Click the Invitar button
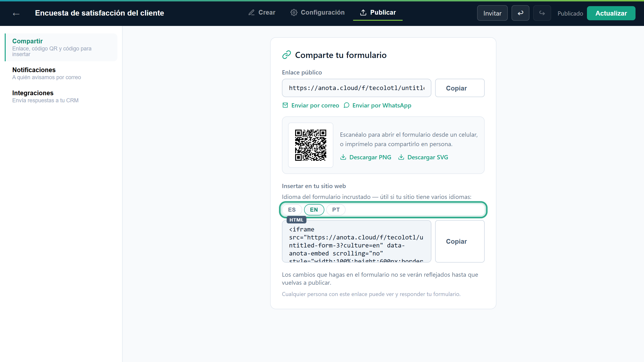This screenshot has width=644, height=362. coord(492,13)
